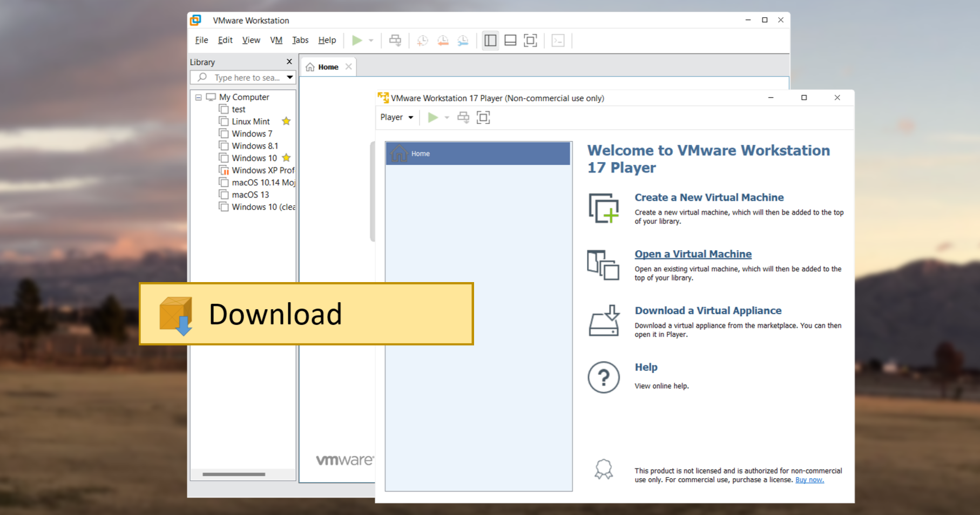The image size is (980, 515).
Task: Click the Download a Virtual Appliance disk icon
Action: tap(603, 321)
